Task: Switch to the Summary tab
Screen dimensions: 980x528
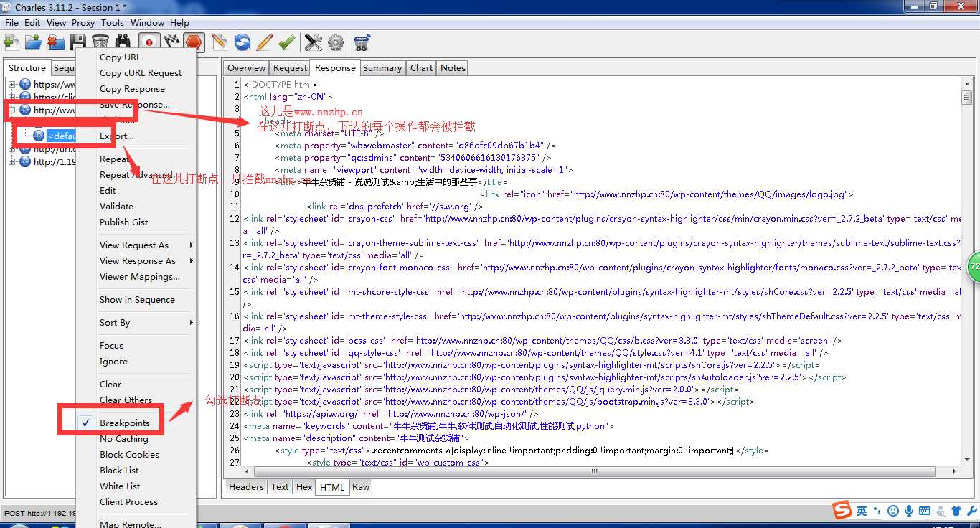Action: pyautogui.click(x=382, y=67)
